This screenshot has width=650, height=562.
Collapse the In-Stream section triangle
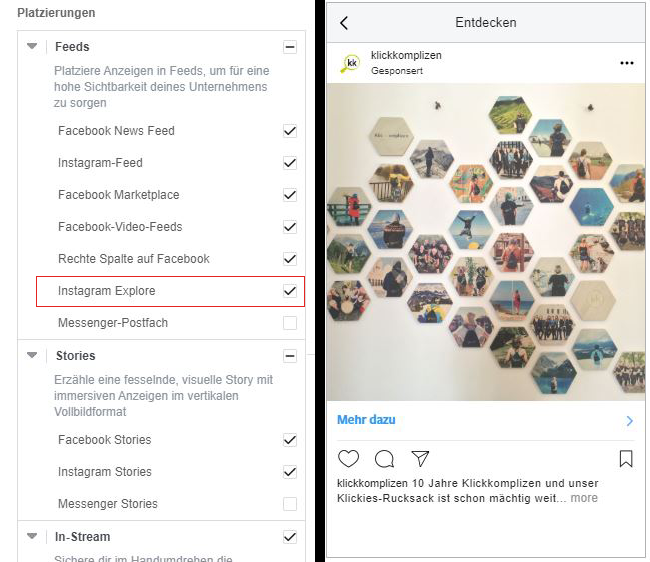point(32,537)
